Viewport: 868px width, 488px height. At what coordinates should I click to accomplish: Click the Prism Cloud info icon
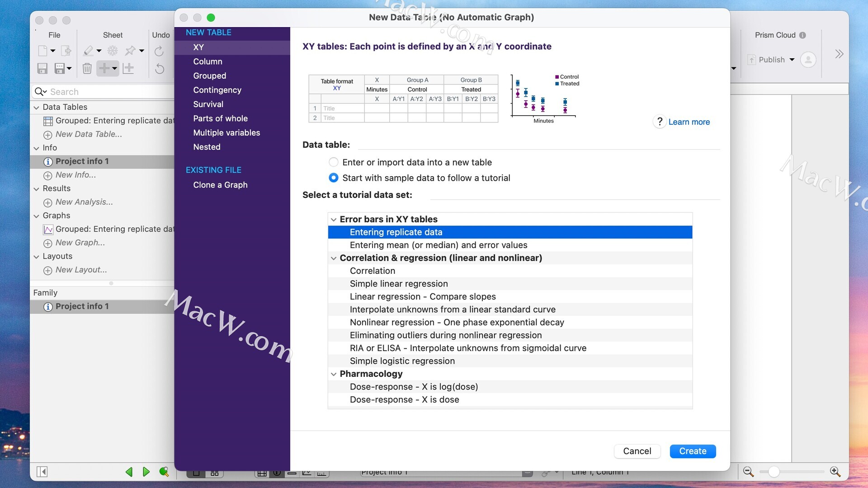tap(802, 35)
